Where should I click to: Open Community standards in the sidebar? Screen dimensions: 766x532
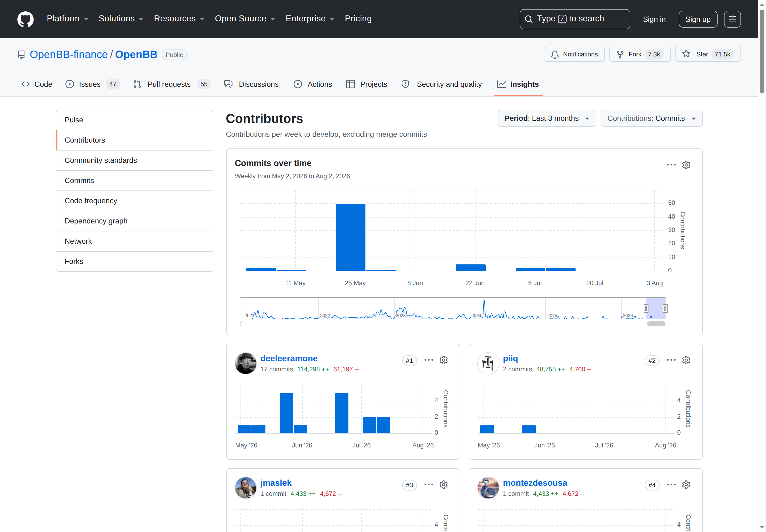[x=135, y=160]
